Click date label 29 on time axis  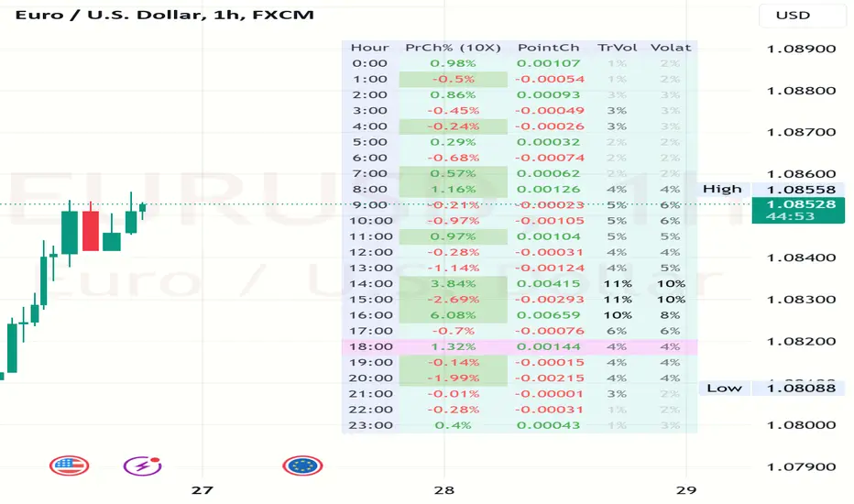coord(686,489)
